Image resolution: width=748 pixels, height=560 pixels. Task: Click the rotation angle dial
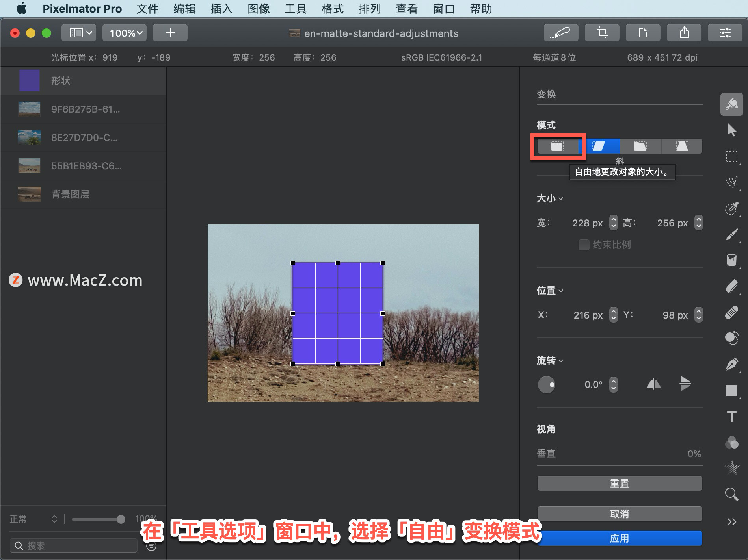[547, 384]
